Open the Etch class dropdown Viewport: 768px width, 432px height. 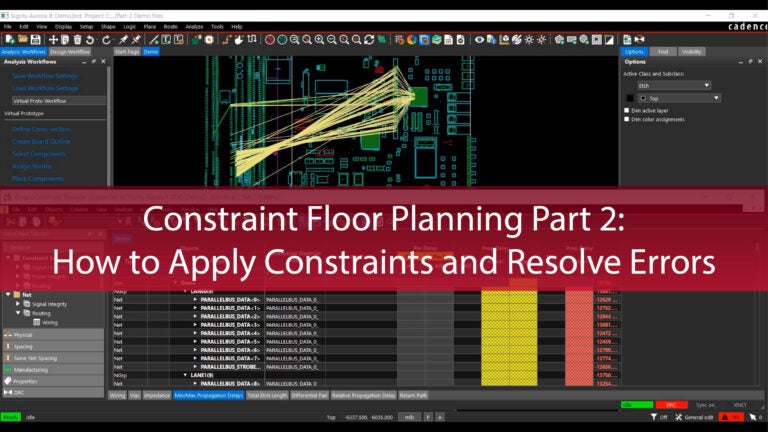tap(674, 85)
